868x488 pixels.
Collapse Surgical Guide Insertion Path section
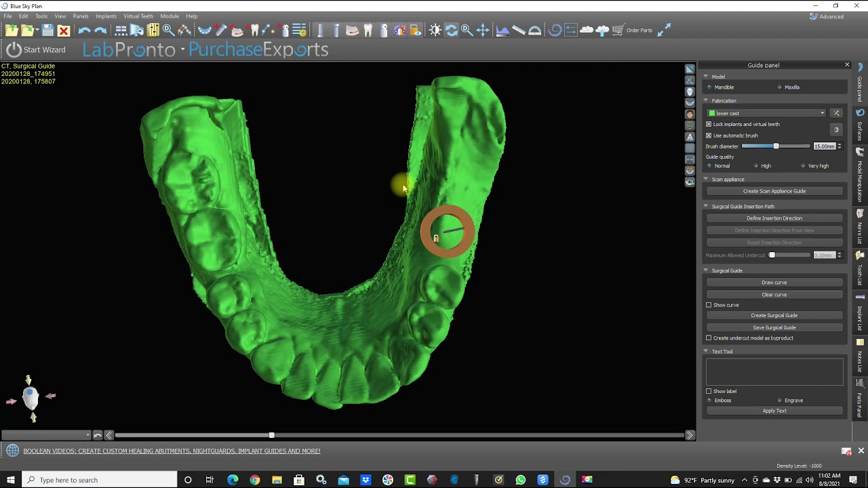(x=705, y=206)
